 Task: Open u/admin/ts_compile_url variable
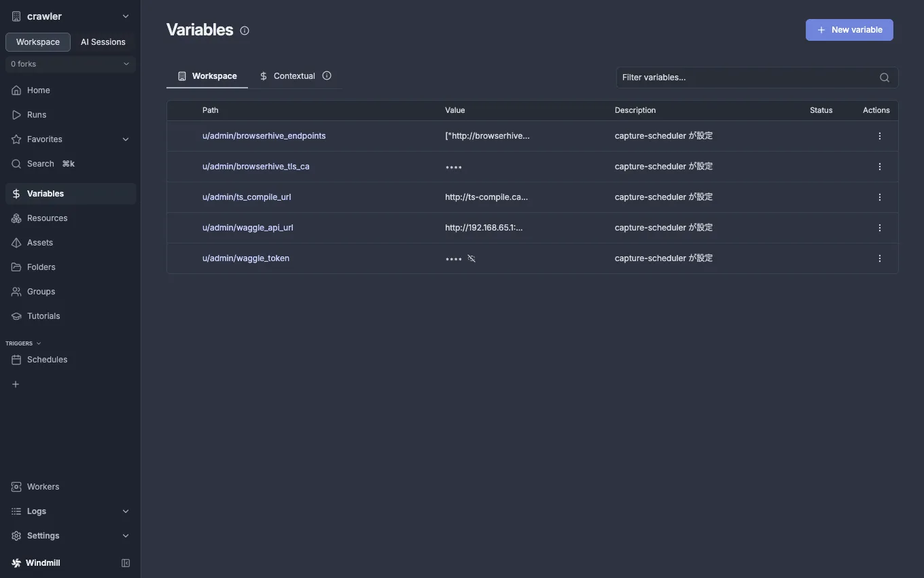pyautogui.click(x=247, y=197)
